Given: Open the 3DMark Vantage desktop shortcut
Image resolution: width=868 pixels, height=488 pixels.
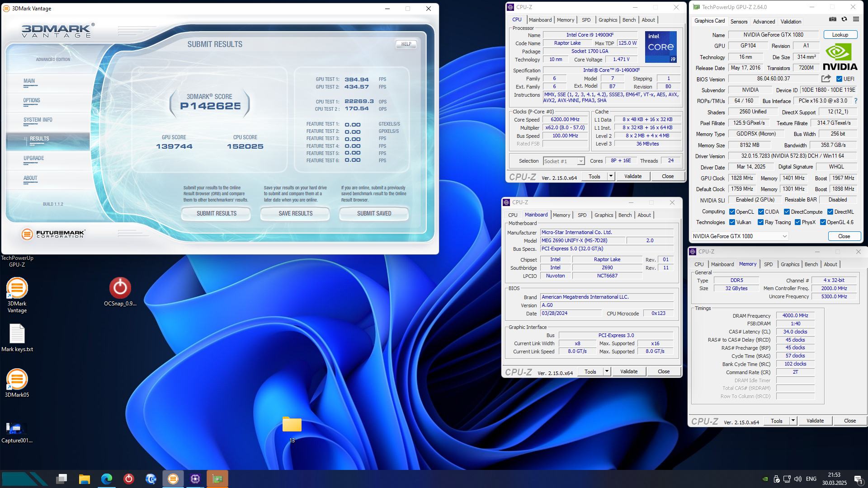Looking at the screenshot, I should pos(17,296).
